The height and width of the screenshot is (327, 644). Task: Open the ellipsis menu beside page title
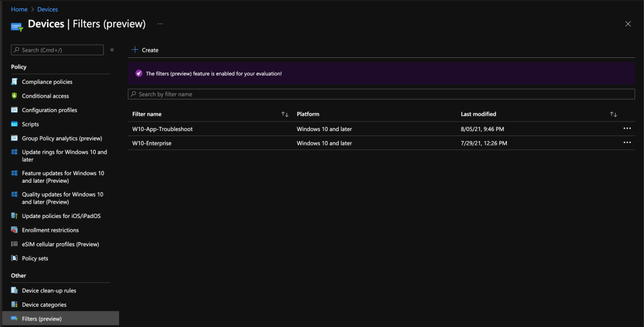[x=160, y=24]
